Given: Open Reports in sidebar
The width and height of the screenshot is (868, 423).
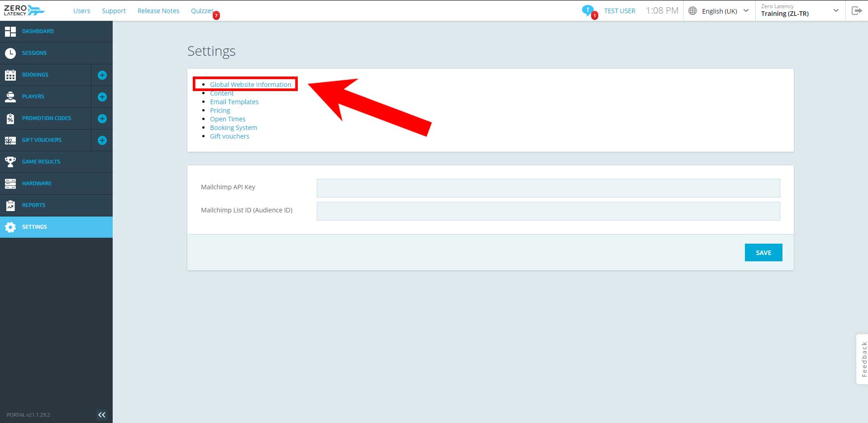Looking at the screenshot, I should point(33,205).
